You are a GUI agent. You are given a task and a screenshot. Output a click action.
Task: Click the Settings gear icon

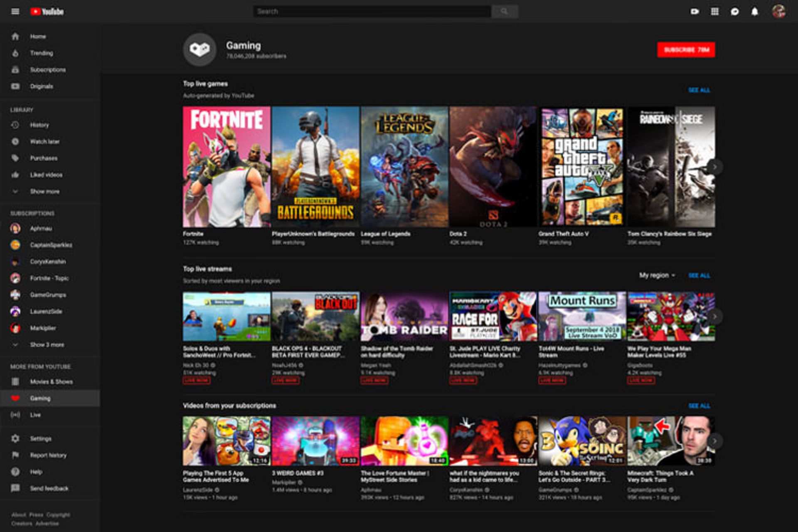point(15,438)
